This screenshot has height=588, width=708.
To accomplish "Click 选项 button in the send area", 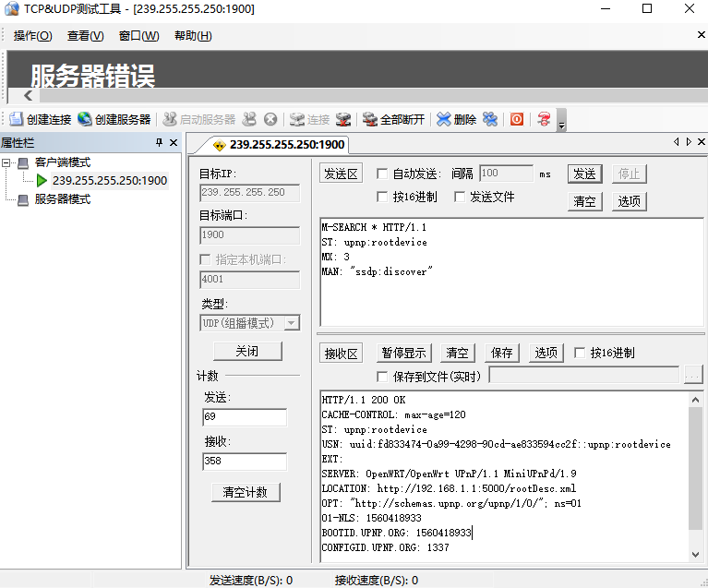I will click(x=629, y=201).
